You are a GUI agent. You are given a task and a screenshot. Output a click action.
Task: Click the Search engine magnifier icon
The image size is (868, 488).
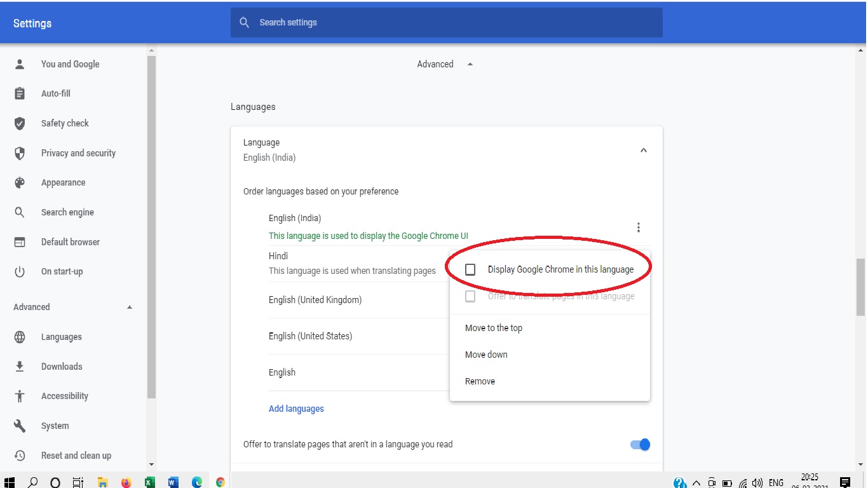[x=20, y=212]
